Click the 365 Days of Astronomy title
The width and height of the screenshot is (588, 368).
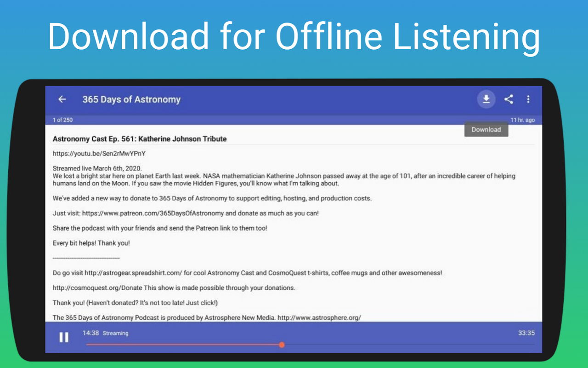[x=131, y=99]
